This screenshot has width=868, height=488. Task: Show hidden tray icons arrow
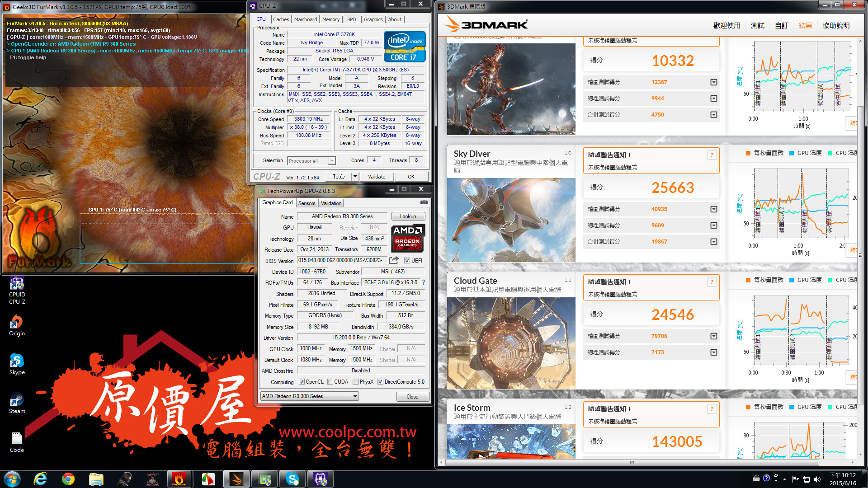[784, 479]
